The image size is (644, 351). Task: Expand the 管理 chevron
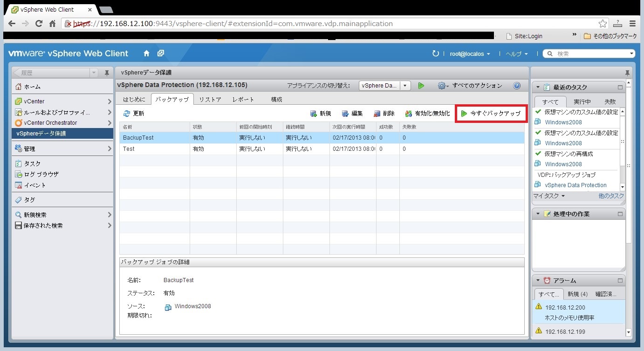110,149
